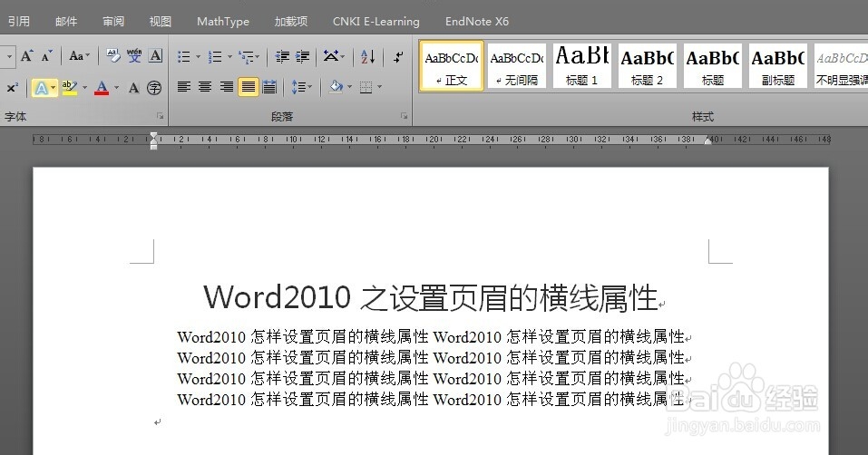Image resolution: width=868 pixels, height=455 pixels.
Task: Align paragraph text to the left
Action: [184, 87]
